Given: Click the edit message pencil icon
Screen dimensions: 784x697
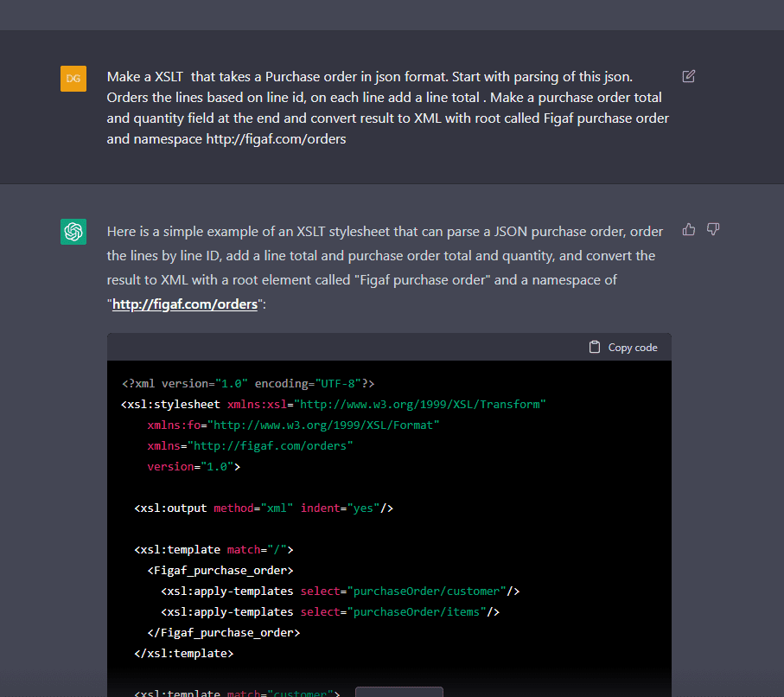Looking at the screenshot, I should (x=689, y=76).
